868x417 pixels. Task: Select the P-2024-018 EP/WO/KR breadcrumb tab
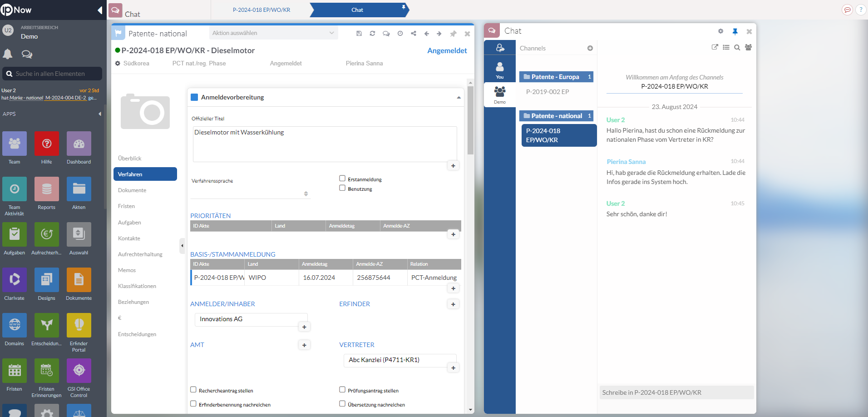[x=261, y=9]
